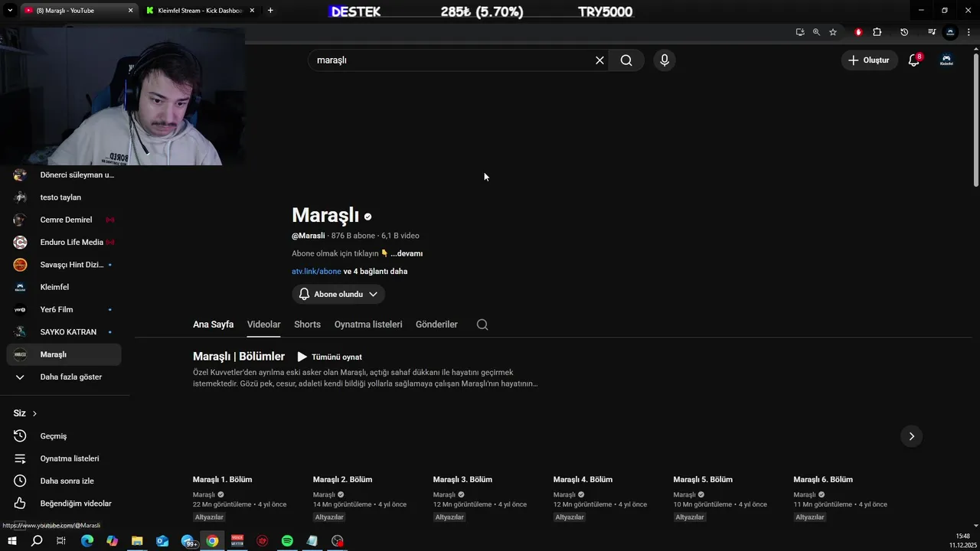Switch to the Ana Sayfa tab
Screen dimensions: 980x551
213,324
